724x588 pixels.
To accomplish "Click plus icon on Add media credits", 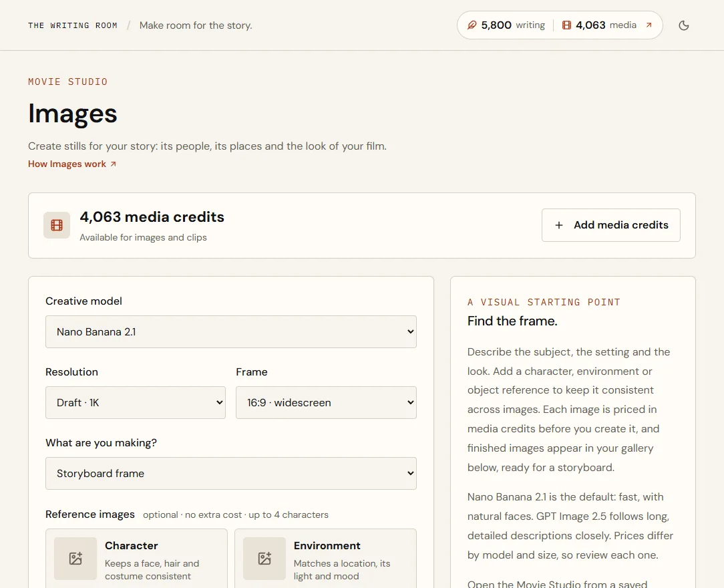I will pyautogui.click(x=559, y=225).
